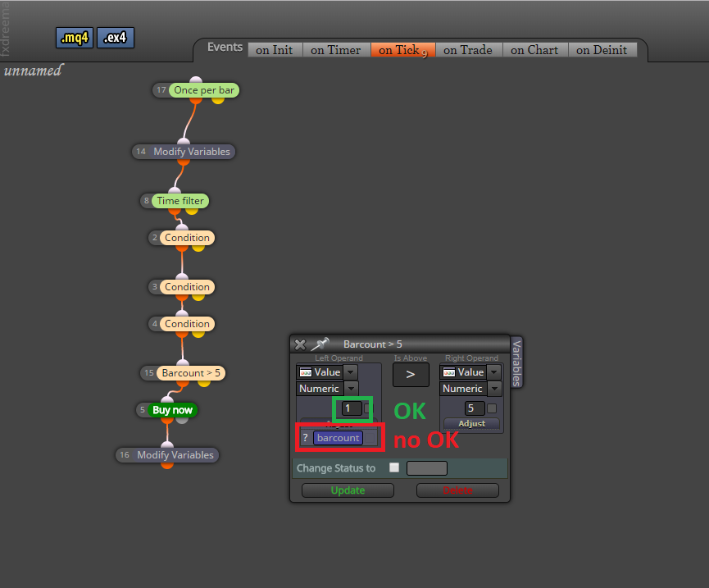This screenshot has width=709, height=588.
Task: Click the red Delete button
Action: tap(457, 490)
